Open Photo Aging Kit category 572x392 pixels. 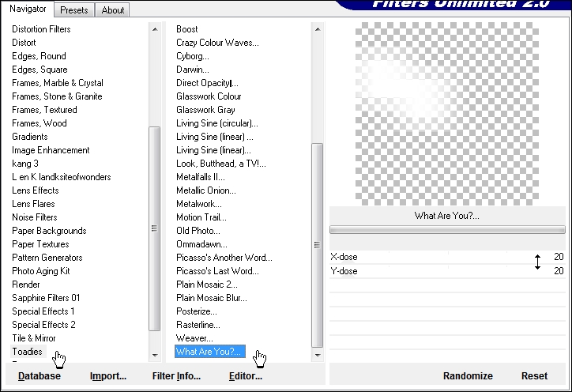pos(41,271)
